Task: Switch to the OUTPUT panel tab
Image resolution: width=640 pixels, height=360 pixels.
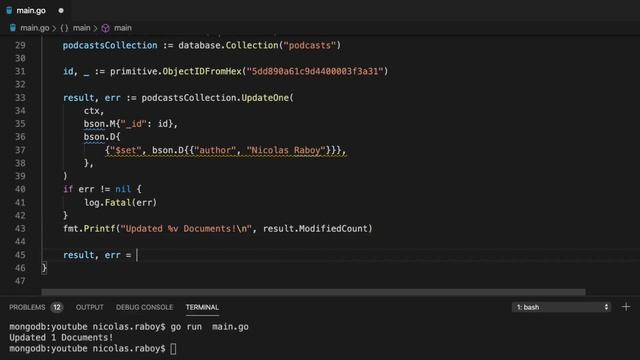Action: (x=90, y=307)
